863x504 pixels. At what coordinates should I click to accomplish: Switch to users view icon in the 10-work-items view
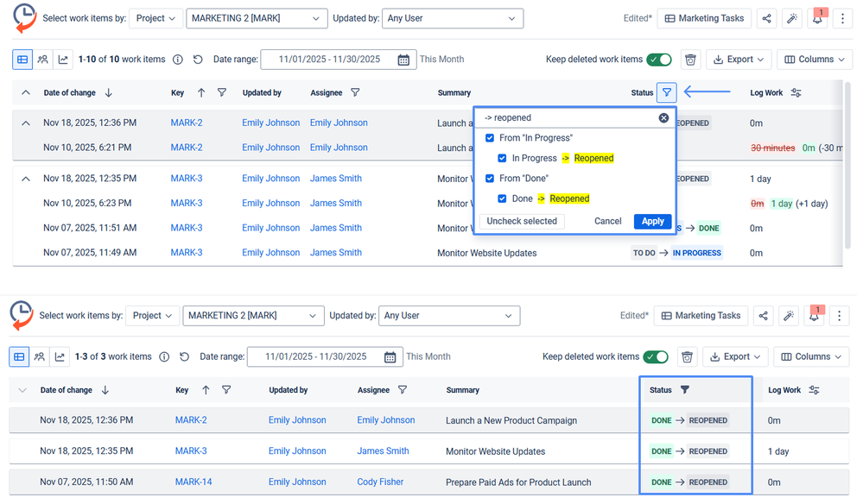click(43, 60)
